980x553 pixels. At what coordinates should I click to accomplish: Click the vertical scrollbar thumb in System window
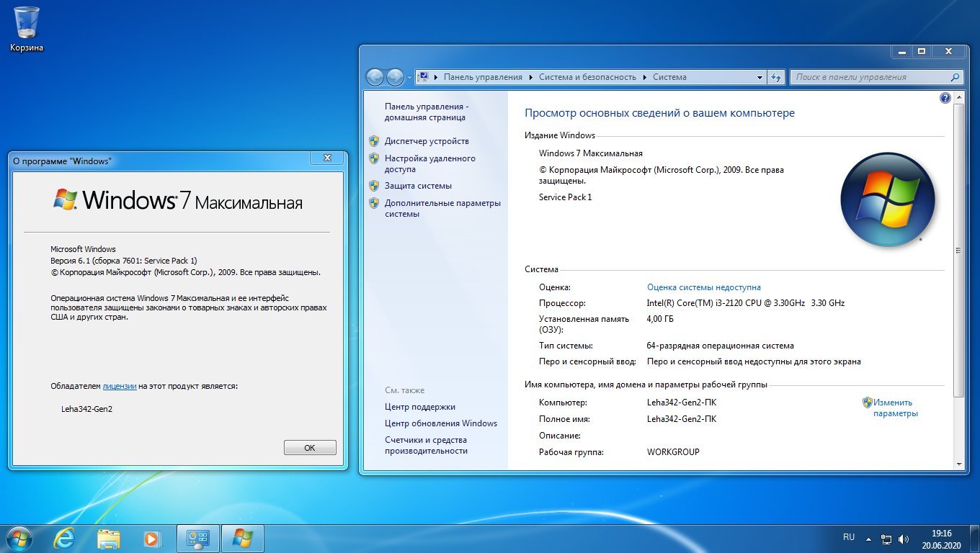click(958, 250)
